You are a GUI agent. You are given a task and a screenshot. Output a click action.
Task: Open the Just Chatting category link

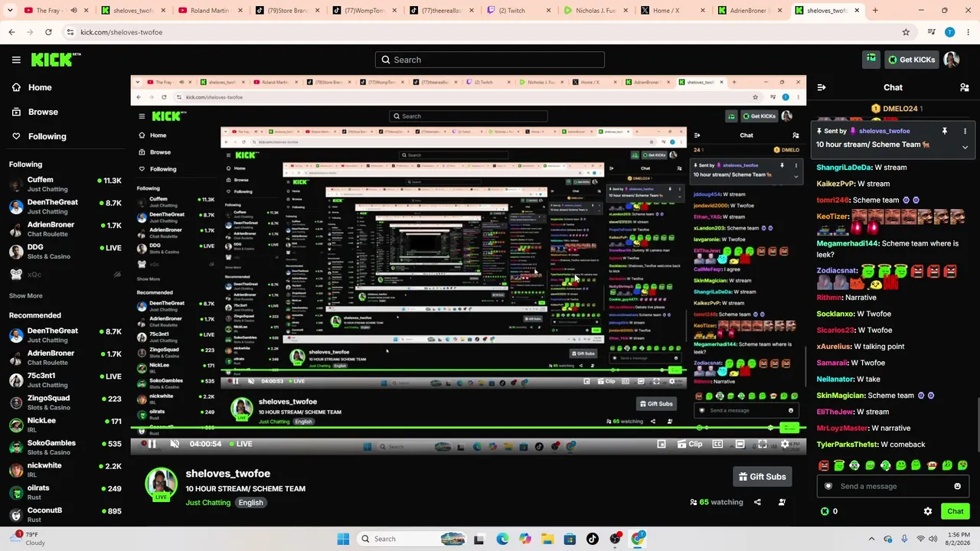coord(207,503)
